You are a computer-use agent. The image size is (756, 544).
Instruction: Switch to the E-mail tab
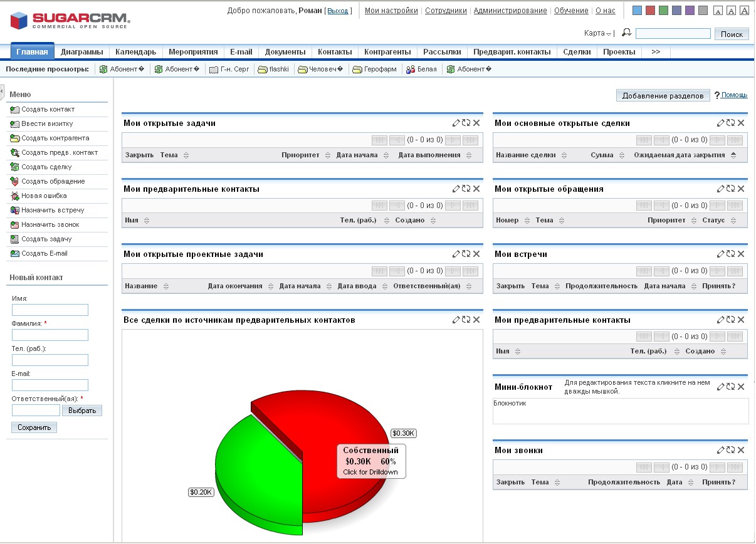(241, 51)
